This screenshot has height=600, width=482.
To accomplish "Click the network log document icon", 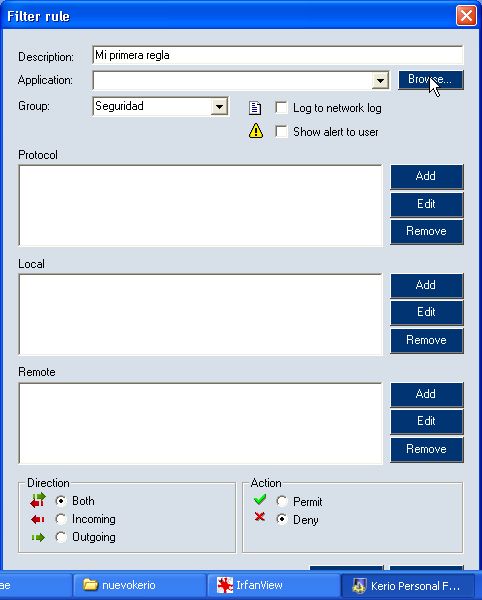I will point(255,108).
